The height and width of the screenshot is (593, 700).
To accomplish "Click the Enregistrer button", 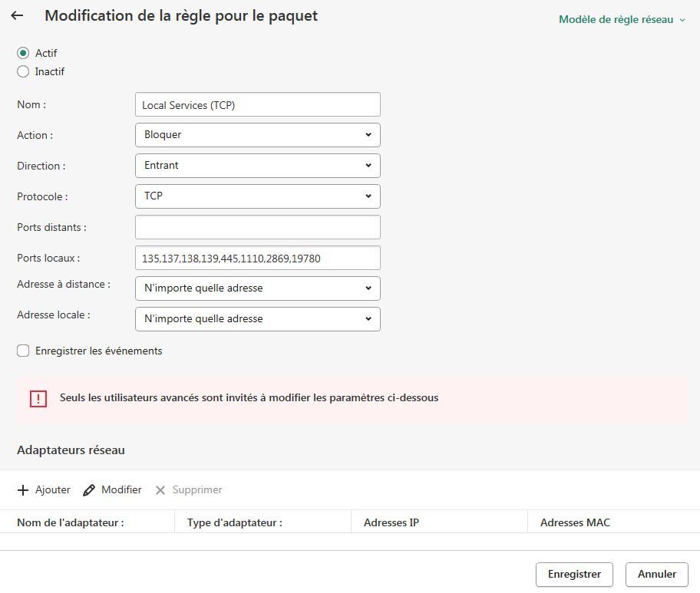I will (x=574, y=574).
